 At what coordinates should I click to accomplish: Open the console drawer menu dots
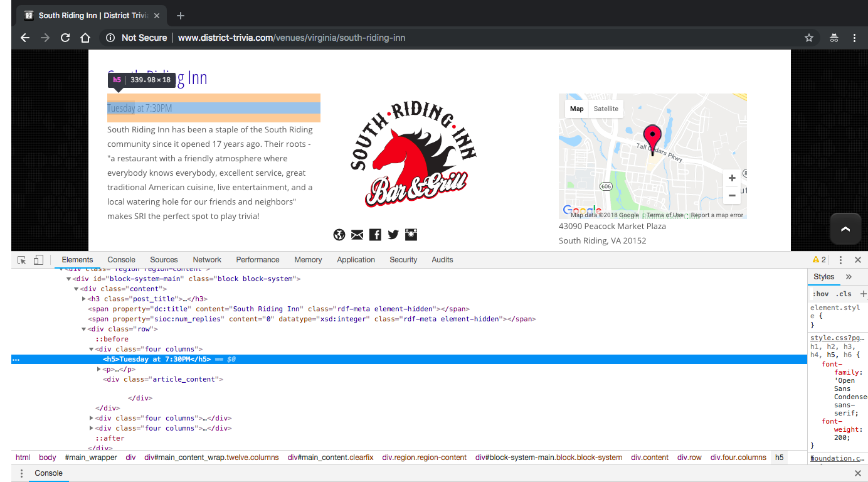[21, 473]
